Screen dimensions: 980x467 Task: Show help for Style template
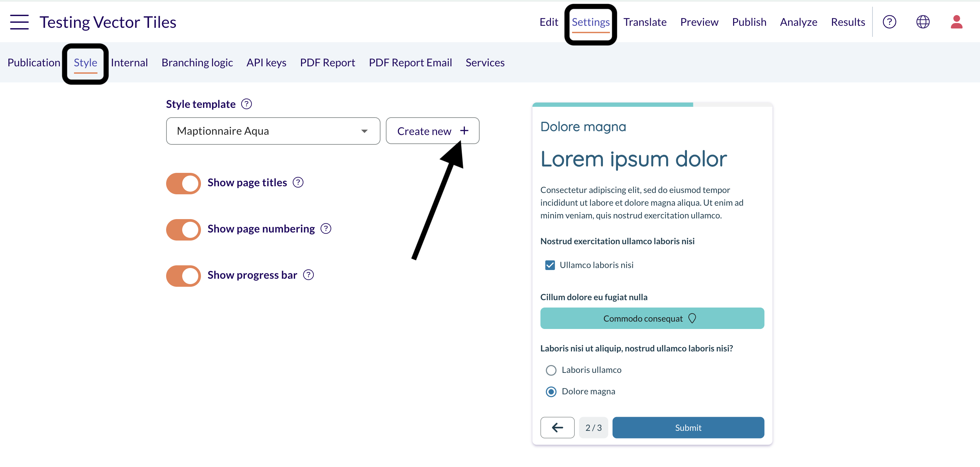247,104
